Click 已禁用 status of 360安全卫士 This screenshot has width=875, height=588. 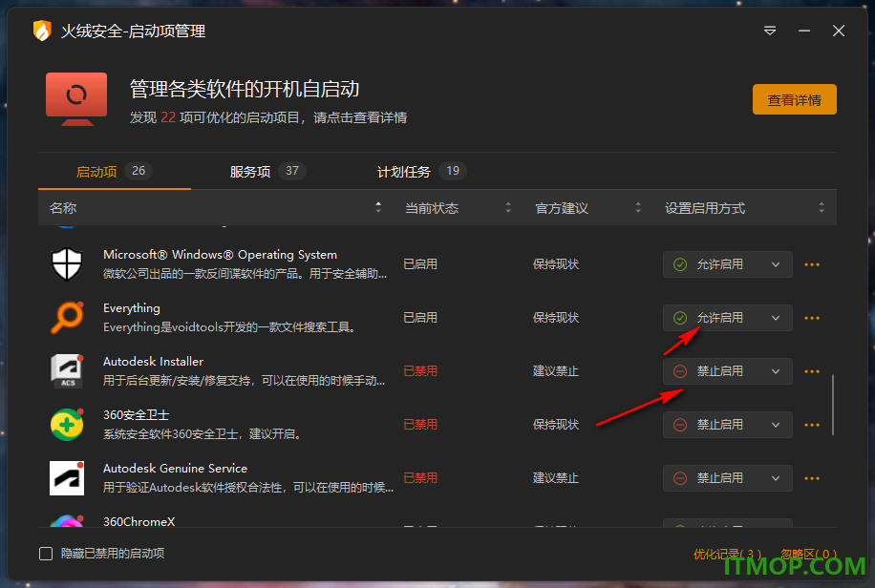point(420,425)
